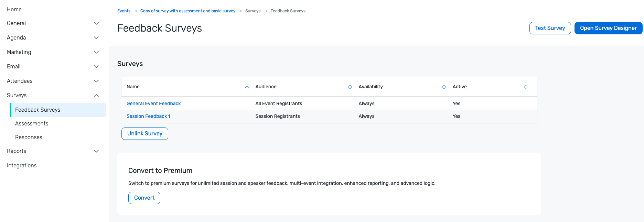
Task: Click Events breadcrumb link
Action: [124, 11]
